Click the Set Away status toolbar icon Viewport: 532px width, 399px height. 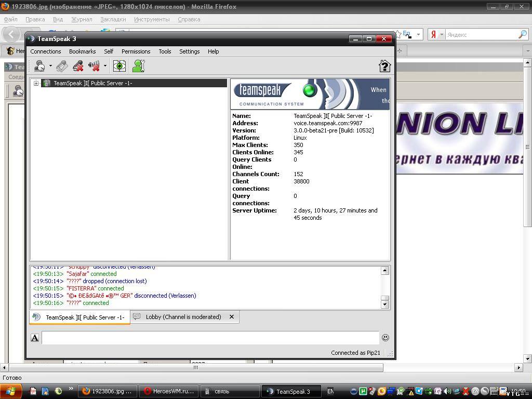[39, 66]
